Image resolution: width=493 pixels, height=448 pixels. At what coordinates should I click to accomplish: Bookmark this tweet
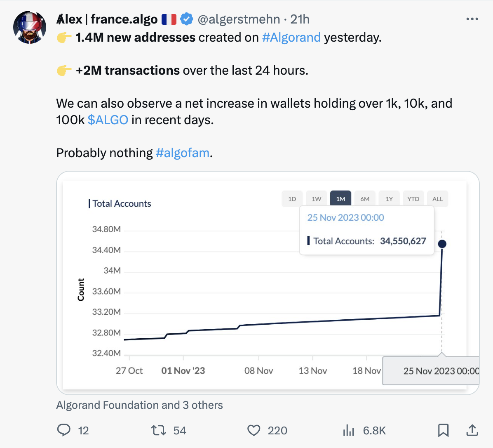click(x=443, y=430)
